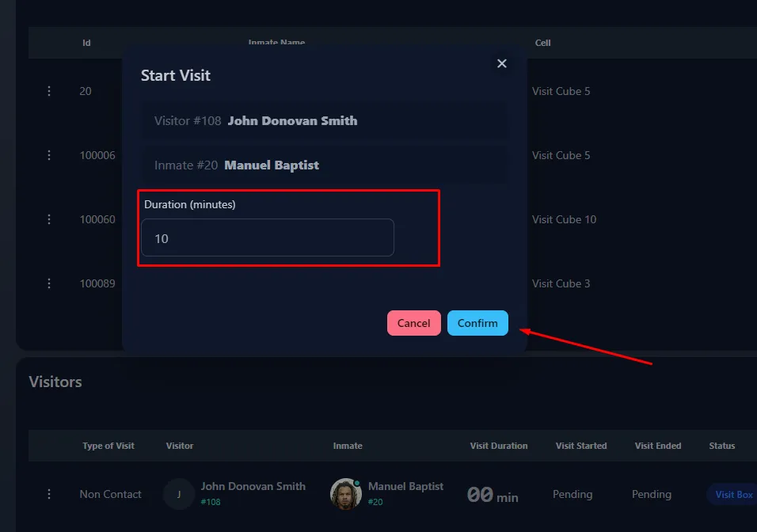757x532 pixels.
Task: Click the Cell column header
Action: 542,43
